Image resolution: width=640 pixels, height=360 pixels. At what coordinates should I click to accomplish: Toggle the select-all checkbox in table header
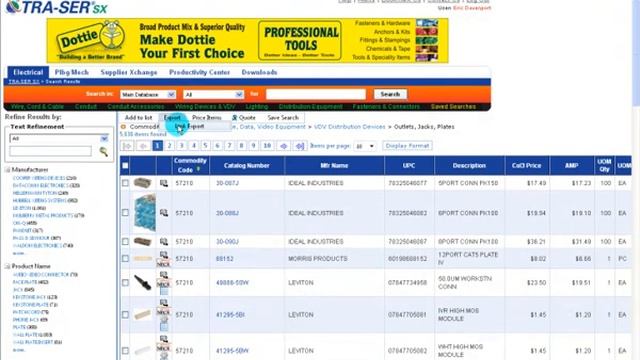125,166
